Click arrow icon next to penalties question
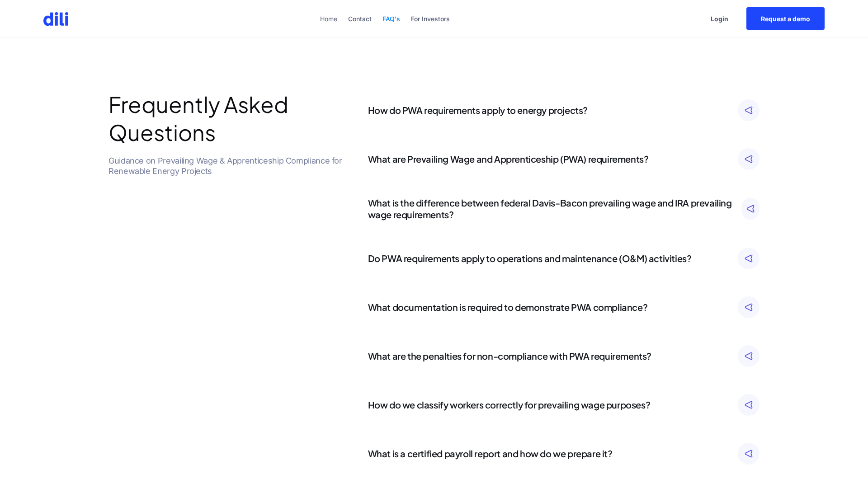 pyautogui.click(x=748, y=356)
